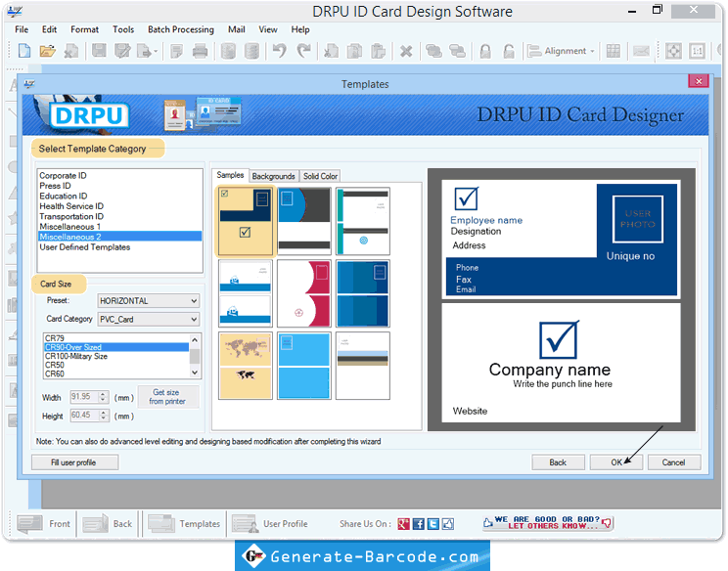Click the Front card side button
This screenshot has height=571, width=728.
click(44, 524)
